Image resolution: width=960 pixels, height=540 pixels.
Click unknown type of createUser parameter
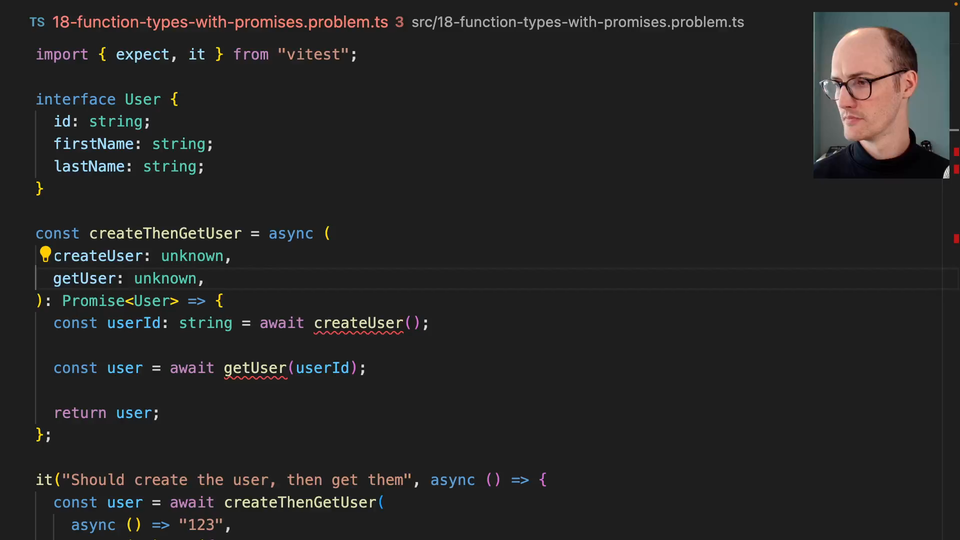click(x=192, y=256)
